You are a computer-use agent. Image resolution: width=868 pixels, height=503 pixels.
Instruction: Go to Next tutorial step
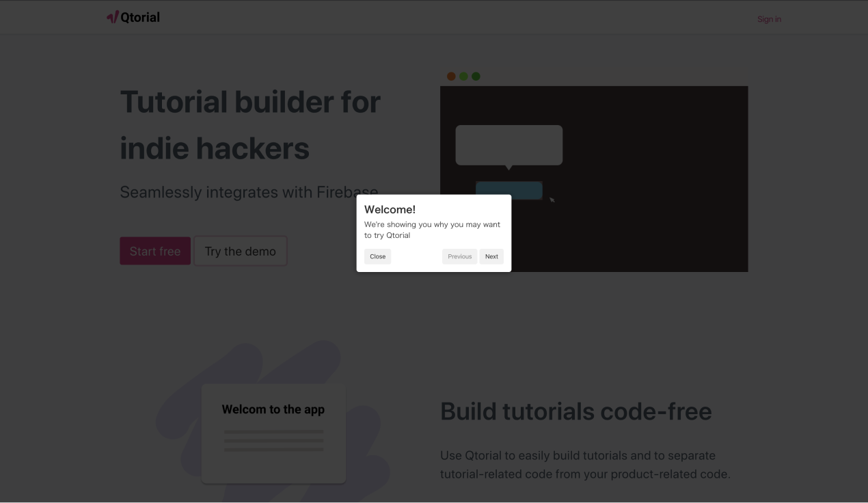click(x=491, y=256)
